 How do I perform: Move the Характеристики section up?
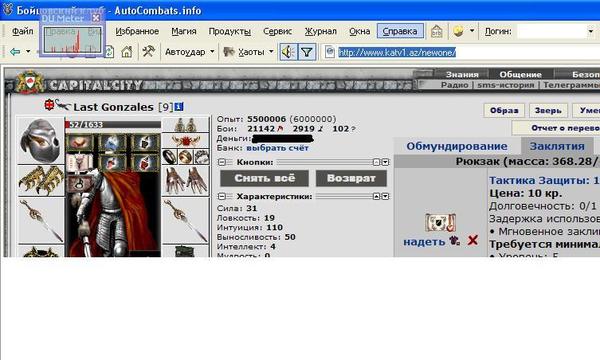point(376,196)
